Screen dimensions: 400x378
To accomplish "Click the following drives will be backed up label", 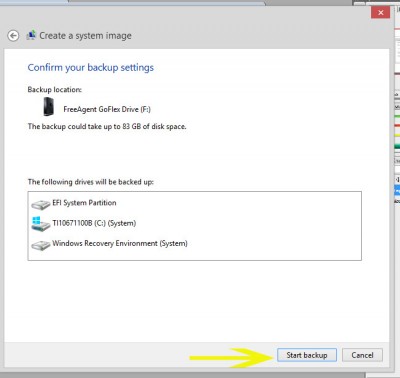I will coord(91,182).
